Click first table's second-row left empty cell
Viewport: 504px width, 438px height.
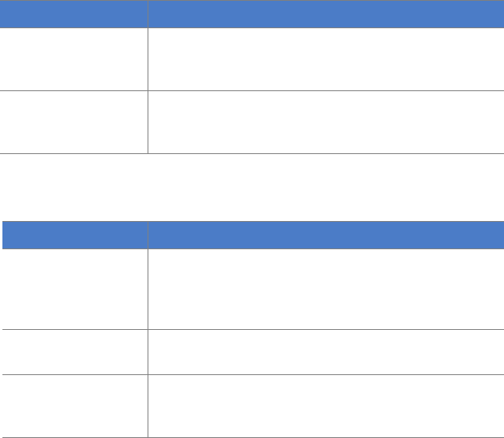(x=74, y=122)
